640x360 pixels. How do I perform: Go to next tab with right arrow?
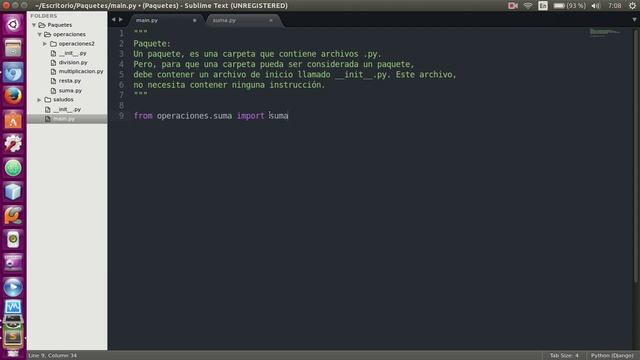coord(121,20)
